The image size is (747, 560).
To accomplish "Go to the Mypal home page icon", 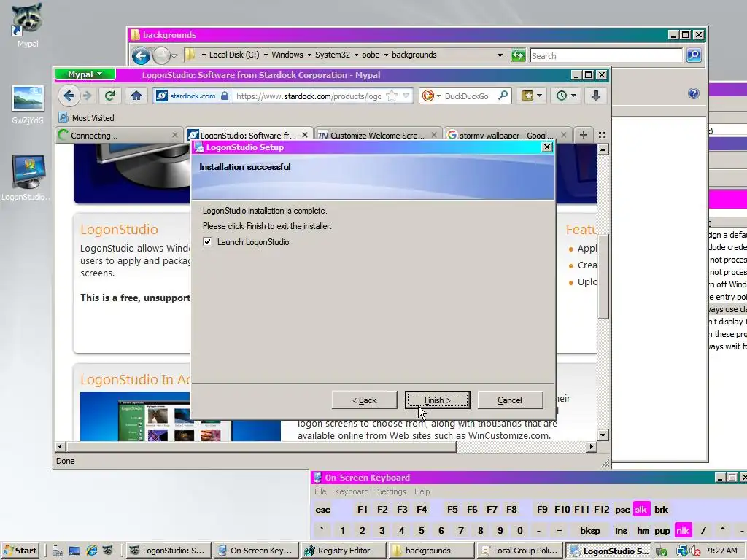I will coord(136,96).
